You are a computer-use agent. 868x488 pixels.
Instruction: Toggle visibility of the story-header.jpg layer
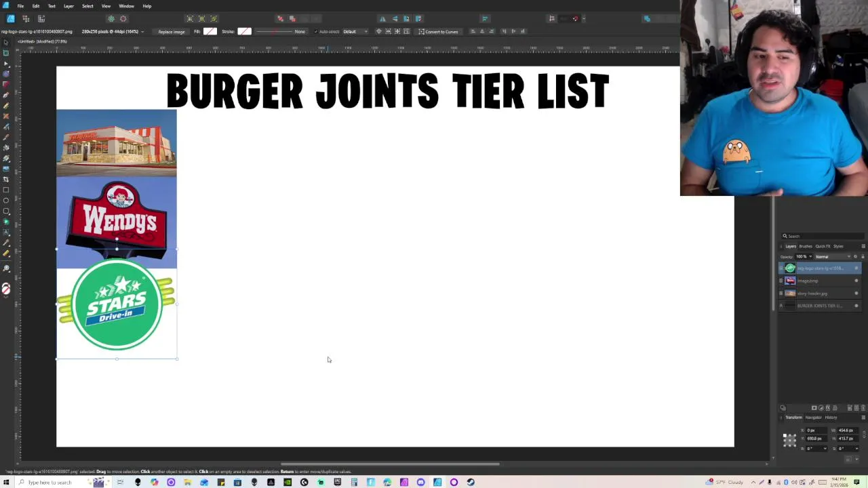[x=856, y=293]
